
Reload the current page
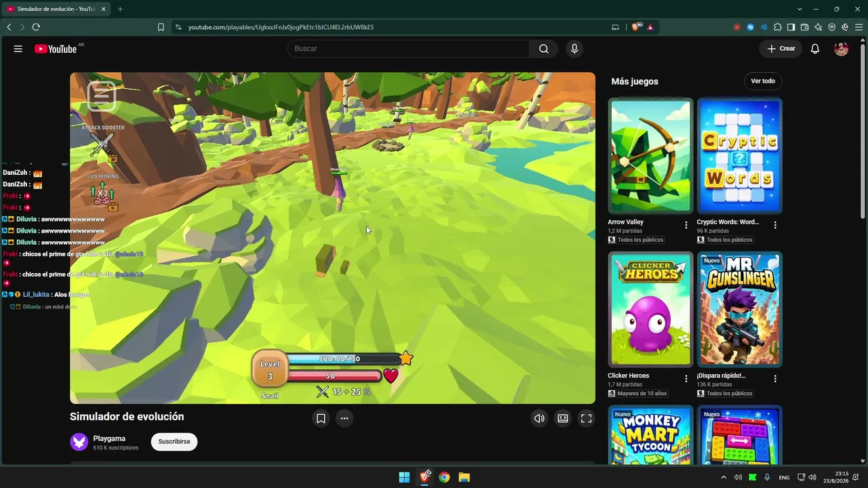tap(36, 27)
